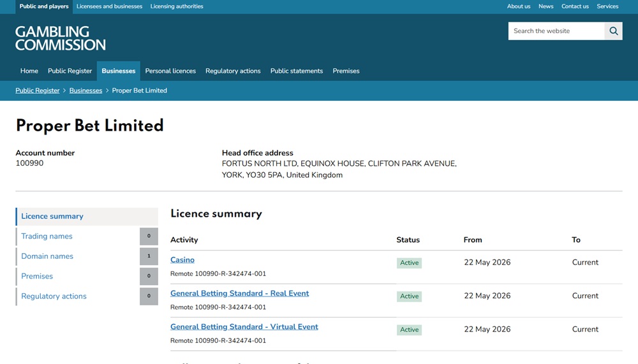Click the Status column header

click(408, 240)
